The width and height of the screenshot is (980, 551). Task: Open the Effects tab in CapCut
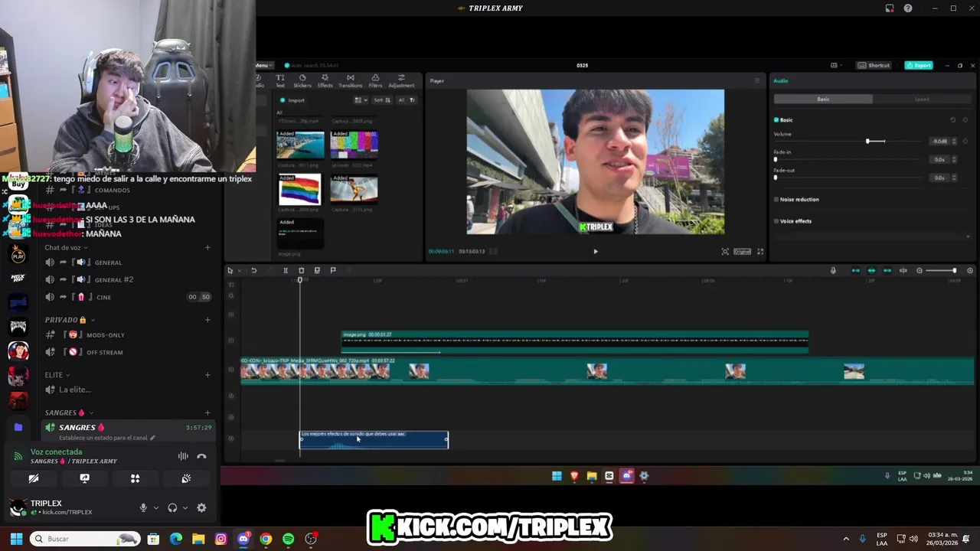[325, 80]
